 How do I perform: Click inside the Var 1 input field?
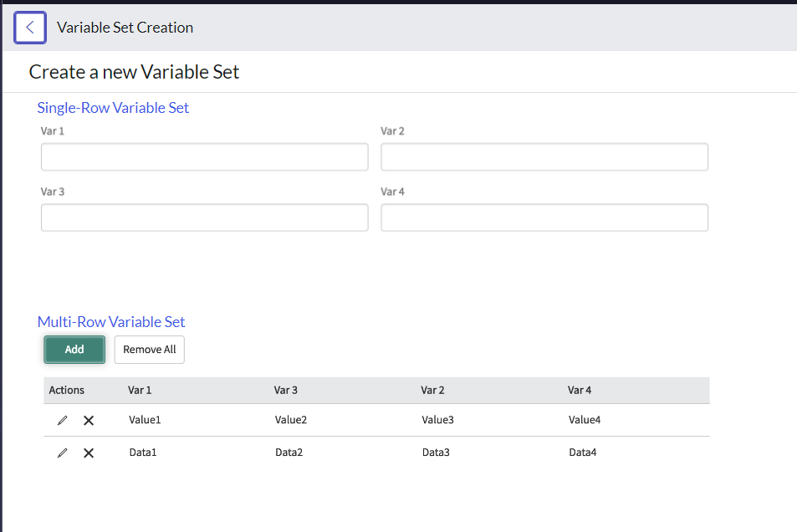tap(204, 156)
